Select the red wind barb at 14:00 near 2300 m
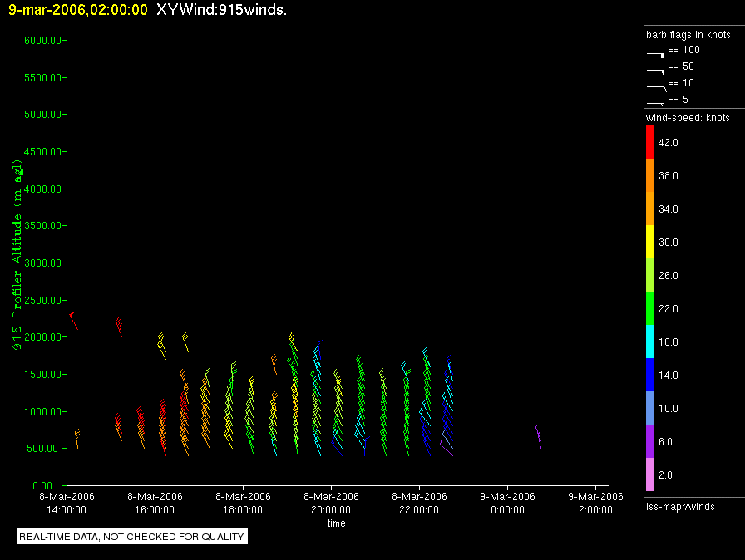This screenshot has width=745, height=560. [73, 319]
